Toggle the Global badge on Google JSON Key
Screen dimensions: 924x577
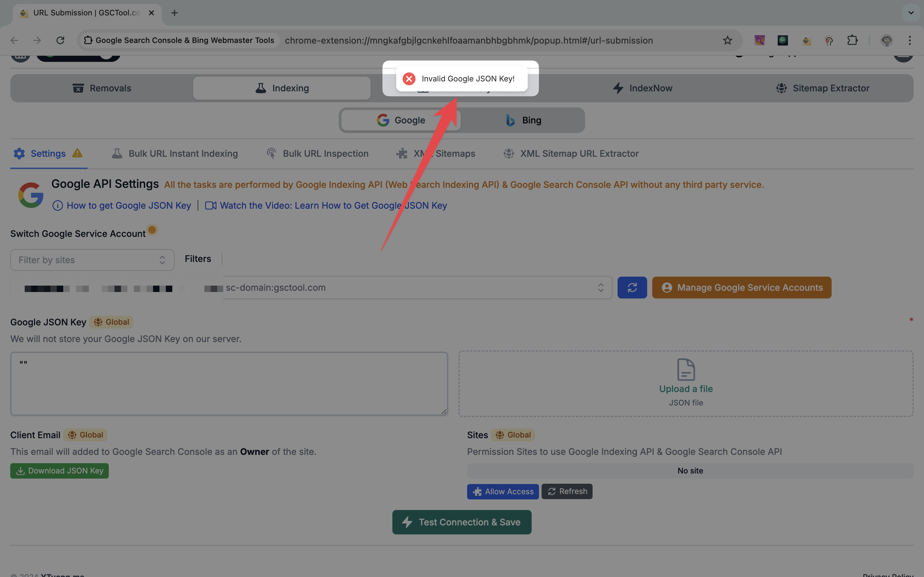point(111,322)
